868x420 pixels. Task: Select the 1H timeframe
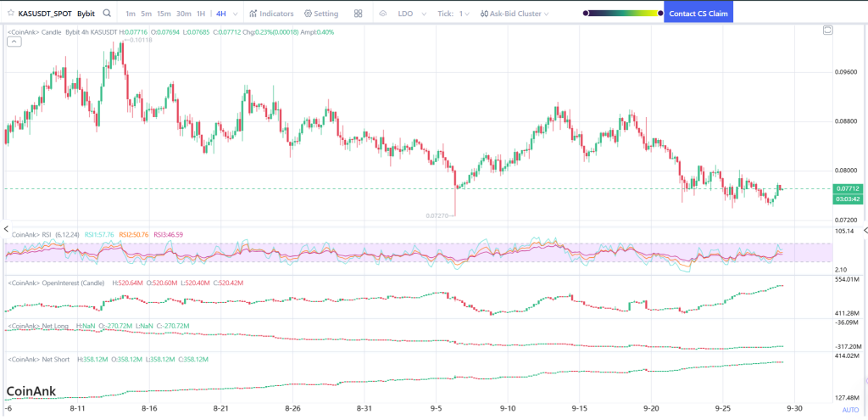coord(202,14)
